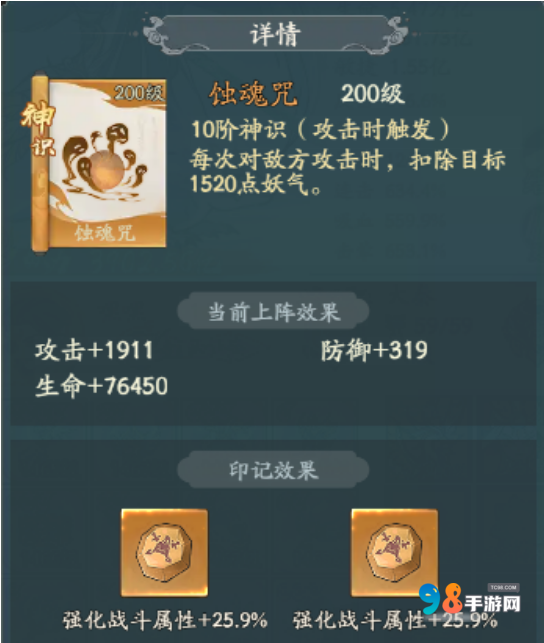Viewport: 544px width, 643px height.
Task: Select the 当前上阵效果 section header
Action: tap(273, 312)
